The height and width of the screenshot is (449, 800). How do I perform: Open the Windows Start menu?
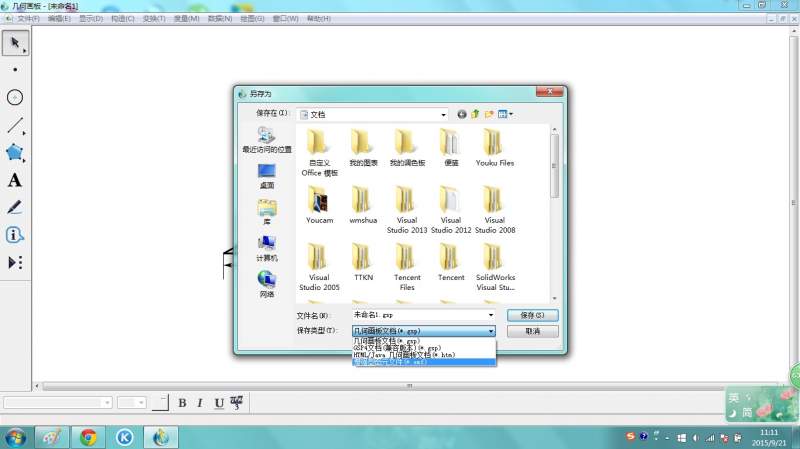pyautogui.click(x=15, y=438)
